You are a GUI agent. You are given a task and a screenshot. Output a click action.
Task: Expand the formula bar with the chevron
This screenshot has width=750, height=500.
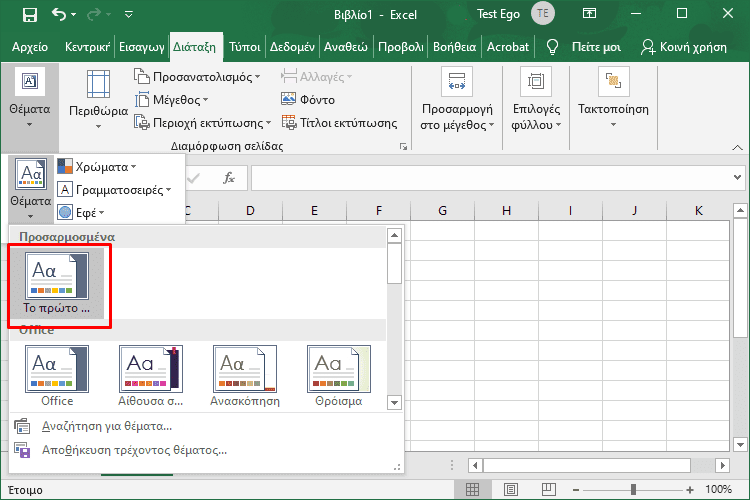pos(738,178)
